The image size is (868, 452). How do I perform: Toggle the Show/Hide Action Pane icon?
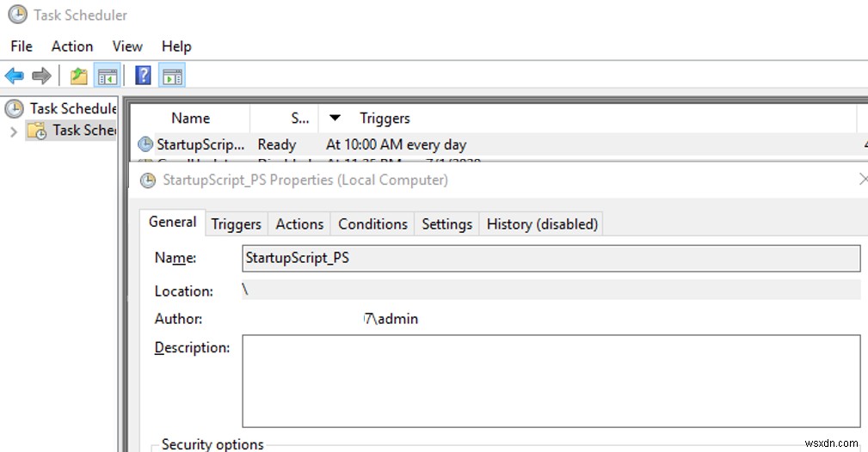tap(172, 76)
